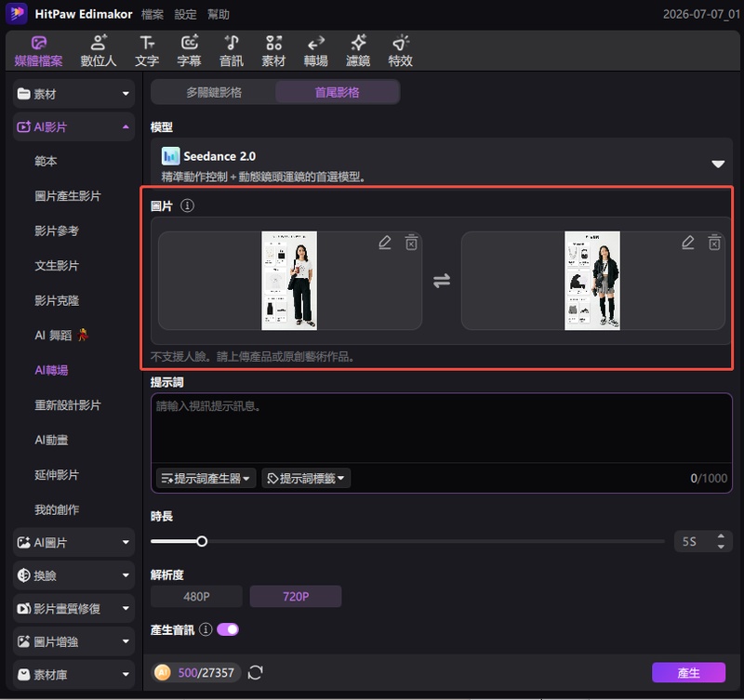Expand the 圖片增強 sidebar section
Viewport: 744px width, 700px height.
tap(73, 641)
